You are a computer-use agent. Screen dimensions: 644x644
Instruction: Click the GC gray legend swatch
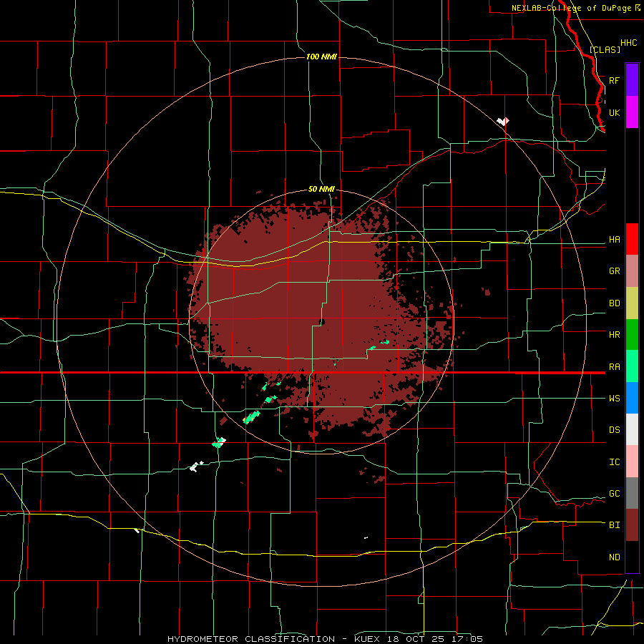pyautogui.click(x=632, y=493)
